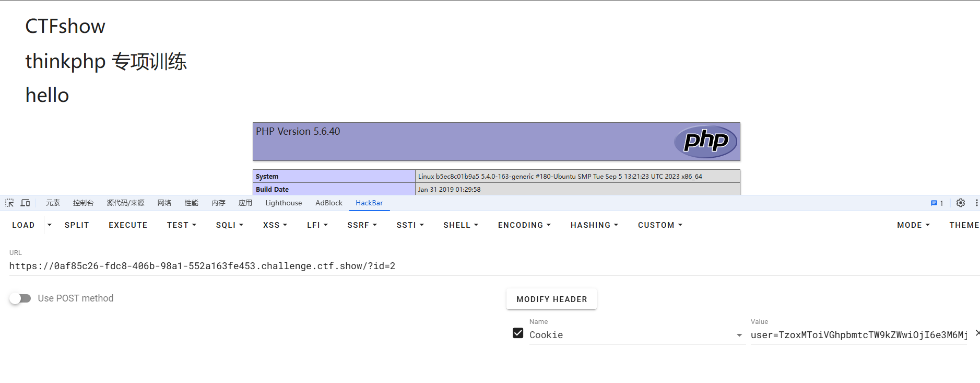Remove the Cookie header with X icon
This screenshot has width=980, height=383.
[977, 333]
